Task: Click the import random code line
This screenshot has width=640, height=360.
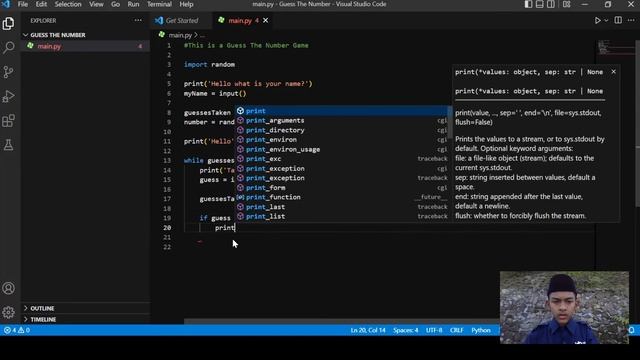Action: (x=209, y=64)
